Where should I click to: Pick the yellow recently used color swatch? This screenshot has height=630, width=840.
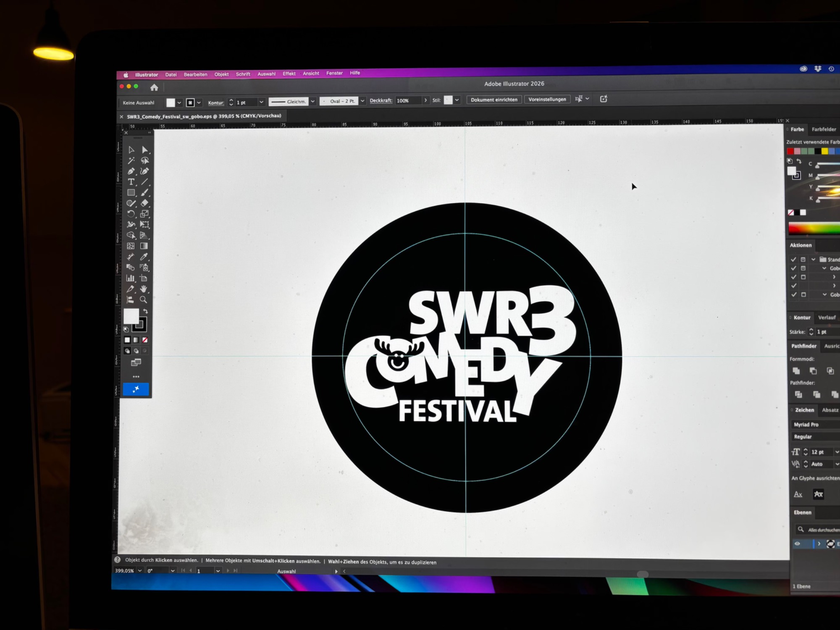click(x=824, y=151)
